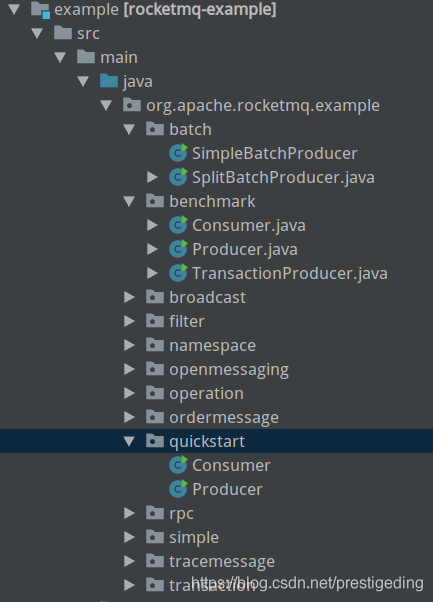Click the example module folder icon
Viewport: 433px width, 602px height.
40,10
